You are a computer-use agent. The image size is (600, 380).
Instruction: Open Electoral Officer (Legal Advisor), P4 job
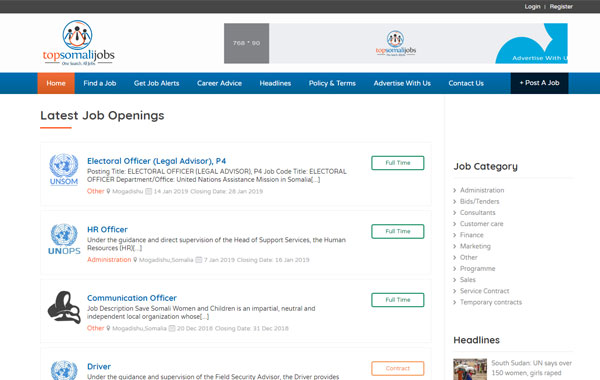point(157,161)
